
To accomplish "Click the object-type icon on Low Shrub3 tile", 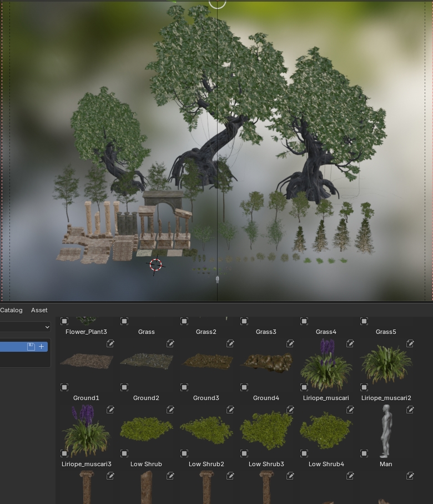I will pos(244,453).
